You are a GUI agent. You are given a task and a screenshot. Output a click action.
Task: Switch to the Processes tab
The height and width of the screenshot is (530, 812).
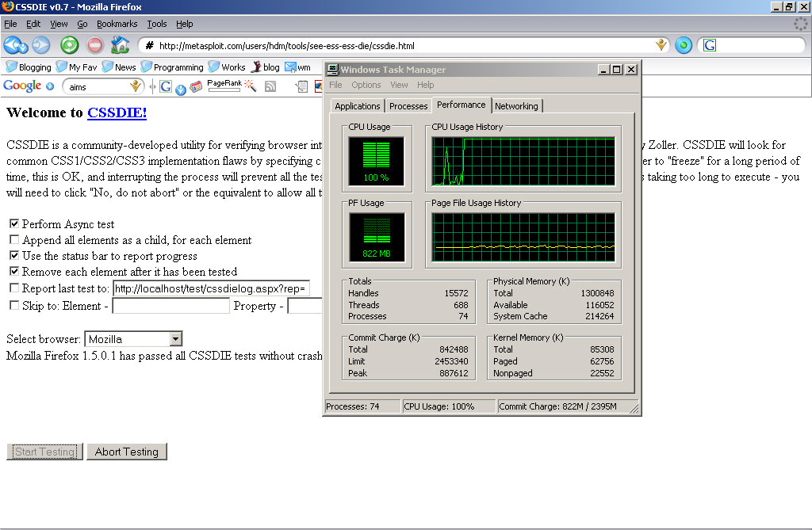coord(408,106)
